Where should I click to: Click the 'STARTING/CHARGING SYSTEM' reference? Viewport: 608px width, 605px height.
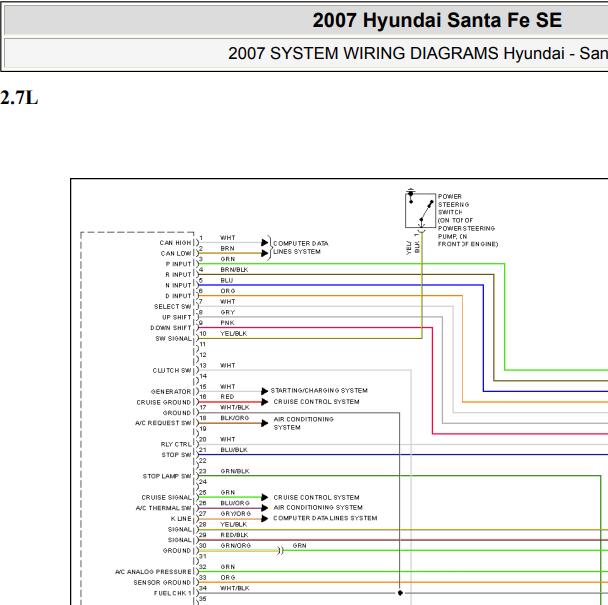(319, 391)
